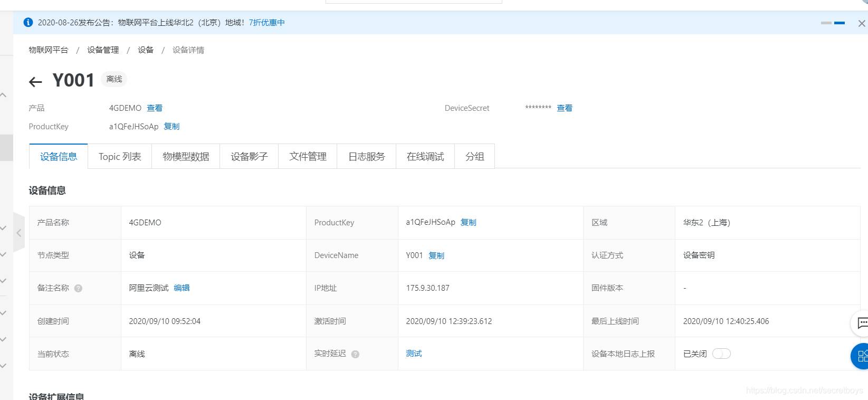Copy ProductKey in device info table
The height and width of the screenshot is (400, 868).
469,222
